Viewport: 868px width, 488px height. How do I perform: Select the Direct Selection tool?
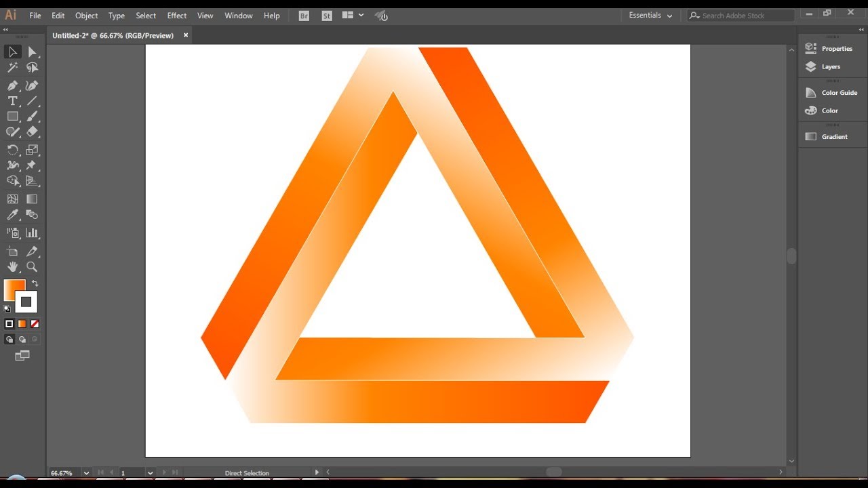(x=32, y=52)
